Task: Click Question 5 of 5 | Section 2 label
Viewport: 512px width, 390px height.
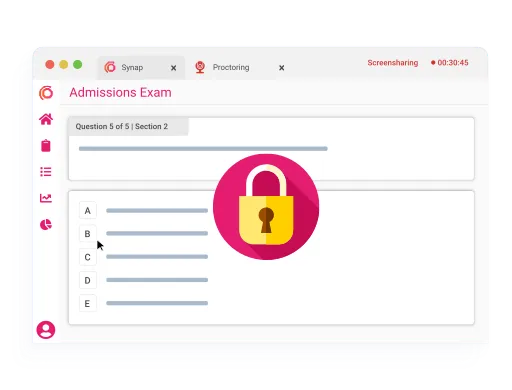Action: pyautogui.click(x=121, y=126)
